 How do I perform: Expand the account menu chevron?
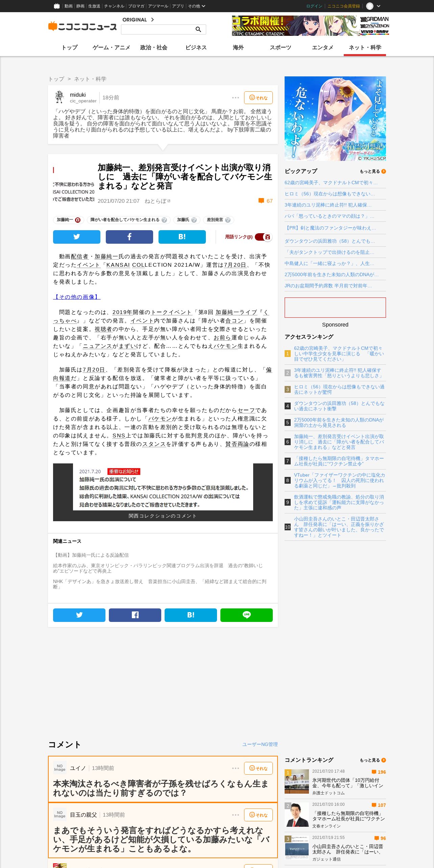(x=379, y=6)
